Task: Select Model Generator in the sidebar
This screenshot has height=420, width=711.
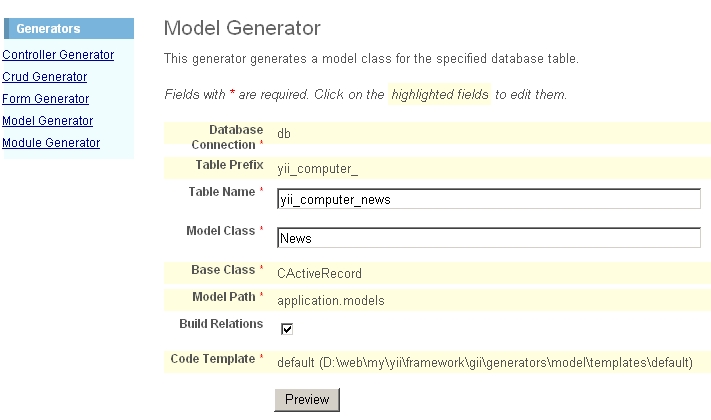Action: tap(48, 121)
